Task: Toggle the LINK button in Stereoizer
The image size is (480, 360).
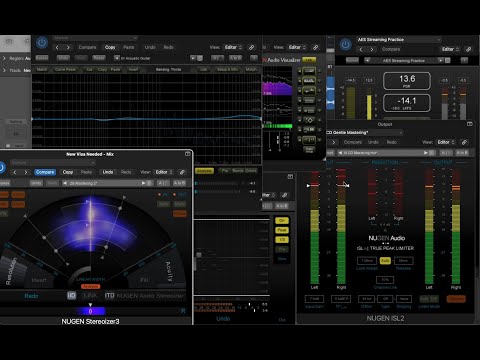Action: point(90,295)
